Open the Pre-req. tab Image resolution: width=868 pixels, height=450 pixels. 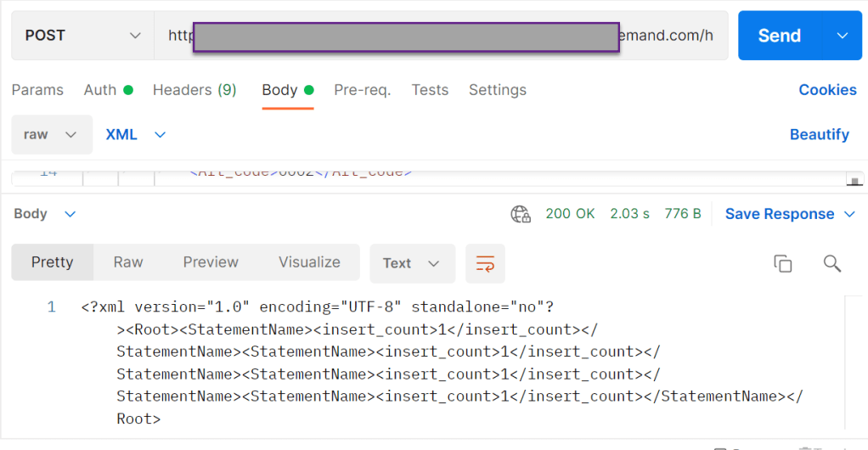[362, 90]
